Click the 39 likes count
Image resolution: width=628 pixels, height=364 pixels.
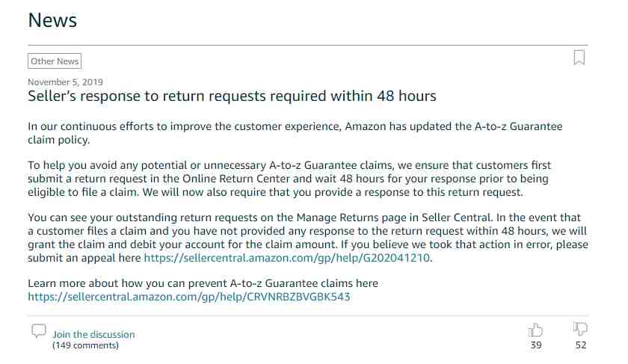click(x=536, y=345)
